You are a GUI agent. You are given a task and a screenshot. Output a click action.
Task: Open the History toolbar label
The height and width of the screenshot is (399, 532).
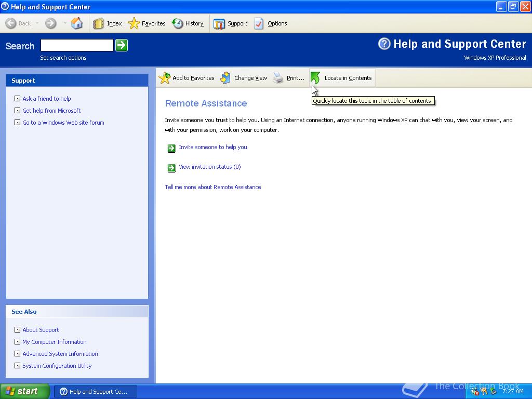click(x=194, y=23)
